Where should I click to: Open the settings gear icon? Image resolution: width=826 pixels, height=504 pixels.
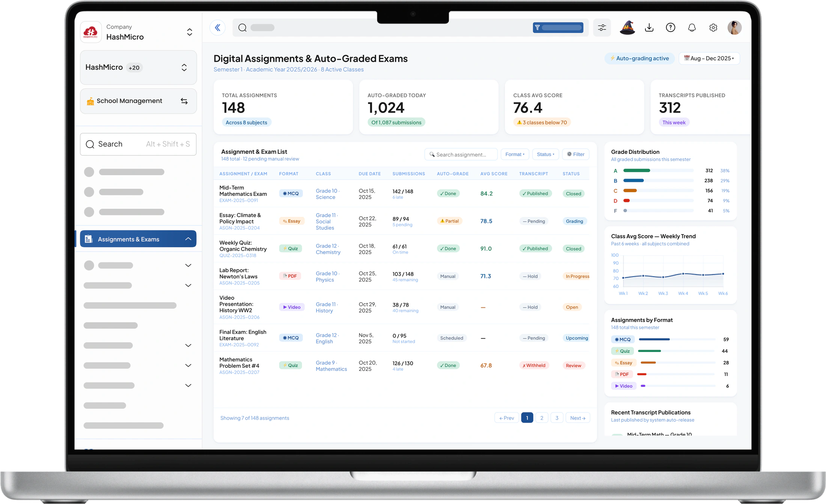point(713,27)
